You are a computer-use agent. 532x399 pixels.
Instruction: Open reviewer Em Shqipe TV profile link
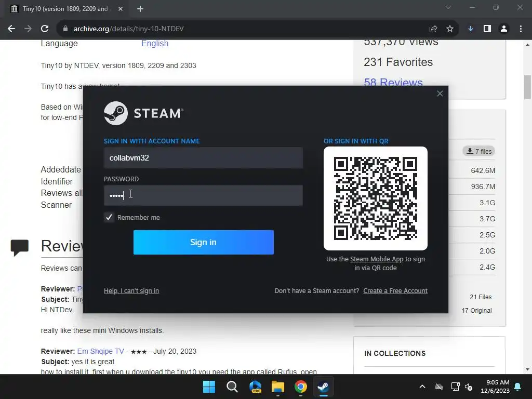click(101, 351)
